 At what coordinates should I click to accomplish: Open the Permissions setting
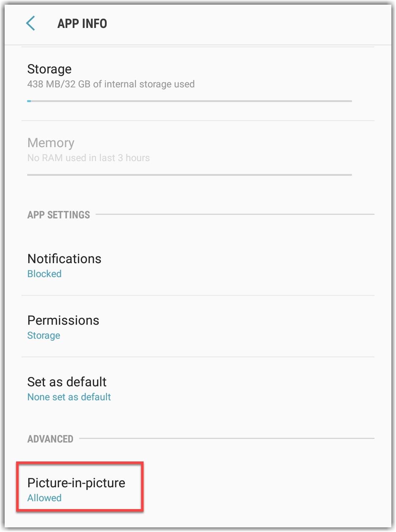pos(63,320)
